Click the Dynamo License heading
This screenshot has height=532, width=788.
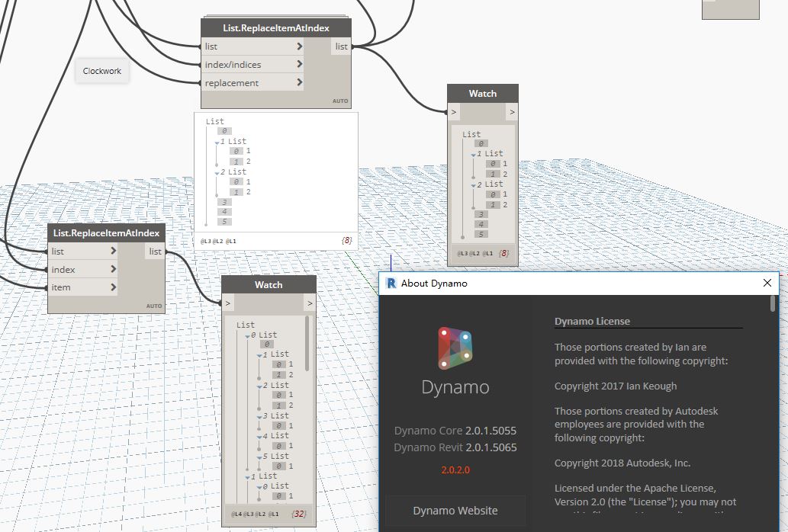(x=592, y=321)
